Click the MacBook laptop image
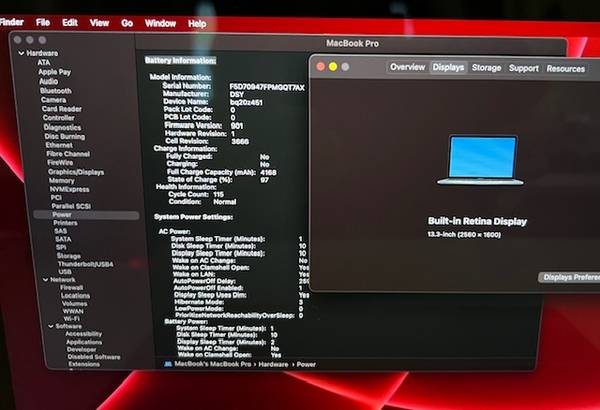Screen dimensions: 600x410 click(x=481, y=161)
